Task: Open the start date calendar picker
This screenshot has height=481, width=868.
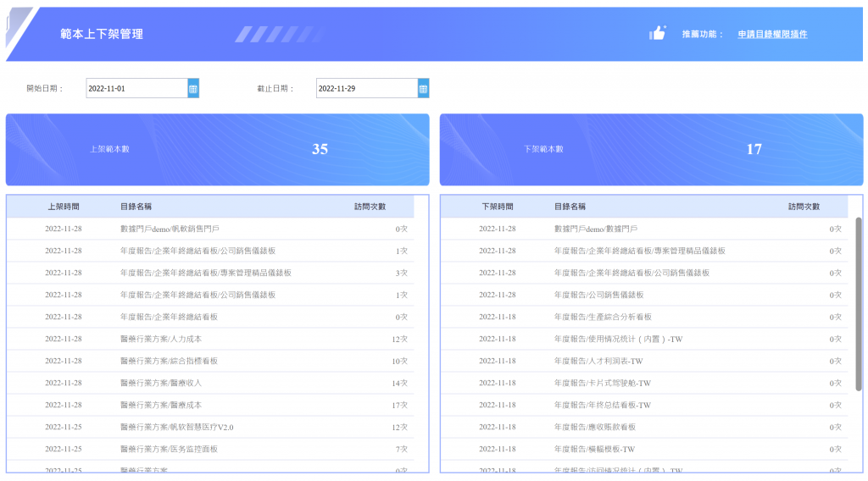Action: click(193, 88)
